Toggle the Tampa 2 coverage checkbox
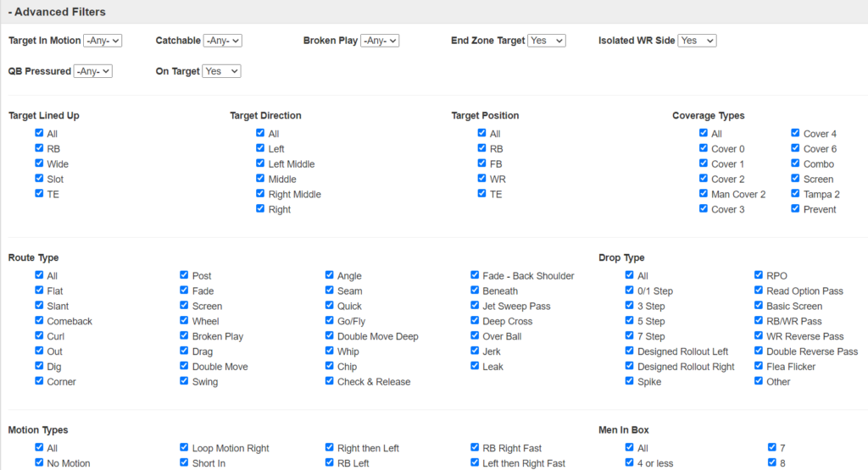 pyautogui.click(x=796, y=194)
